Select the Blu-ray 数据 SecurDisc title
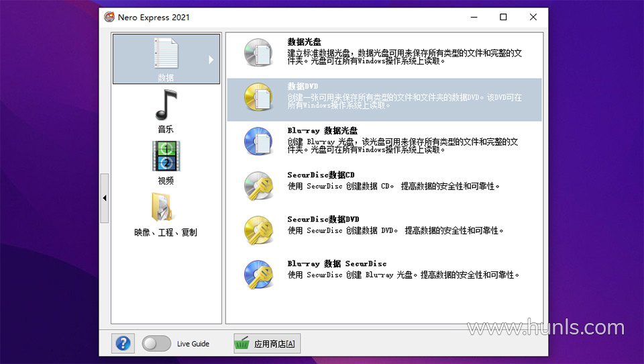This screenshot has width=644, height=364. 337,264
